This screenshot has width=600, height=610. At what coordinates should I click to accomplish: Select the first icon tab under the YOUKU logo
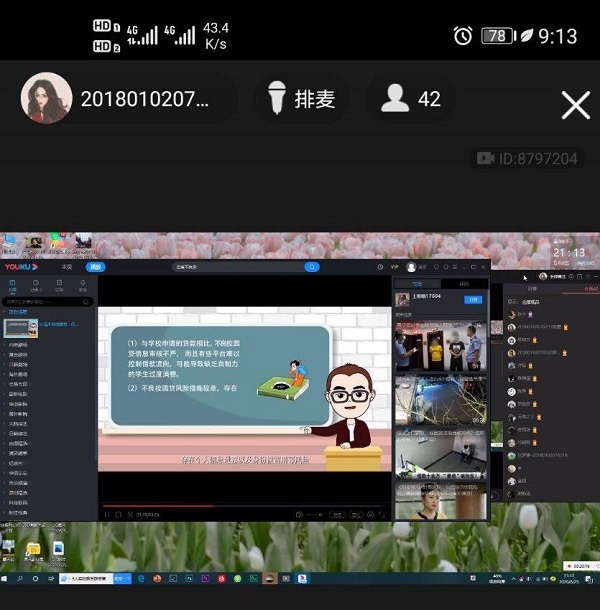(x=11, y=286)
